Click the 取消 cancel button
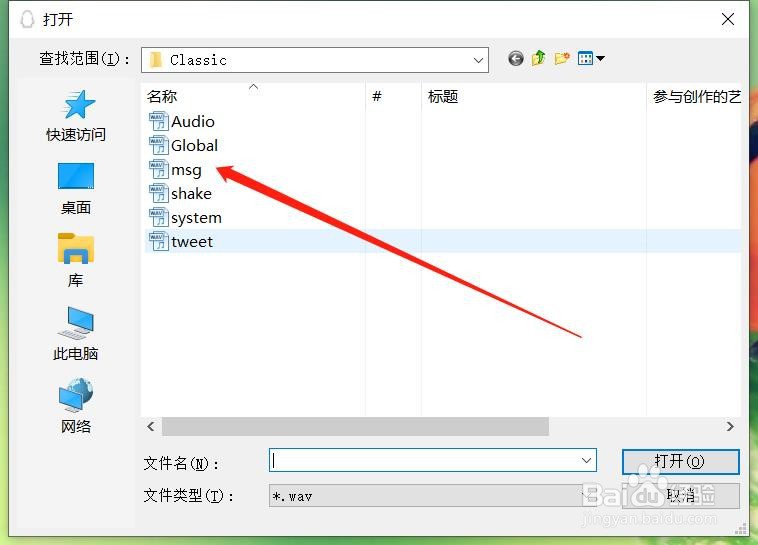The image size is (758, 545). 680,496
